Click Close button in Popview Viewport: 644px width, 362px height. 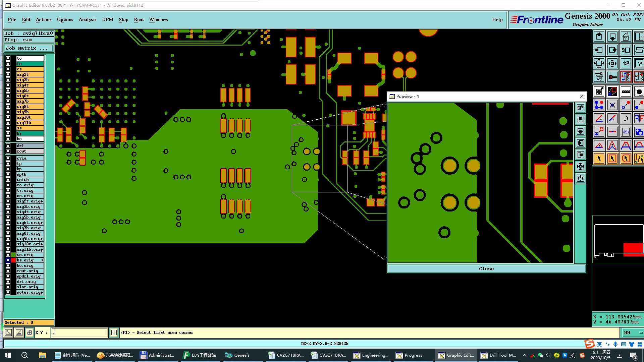pos(486,268)
